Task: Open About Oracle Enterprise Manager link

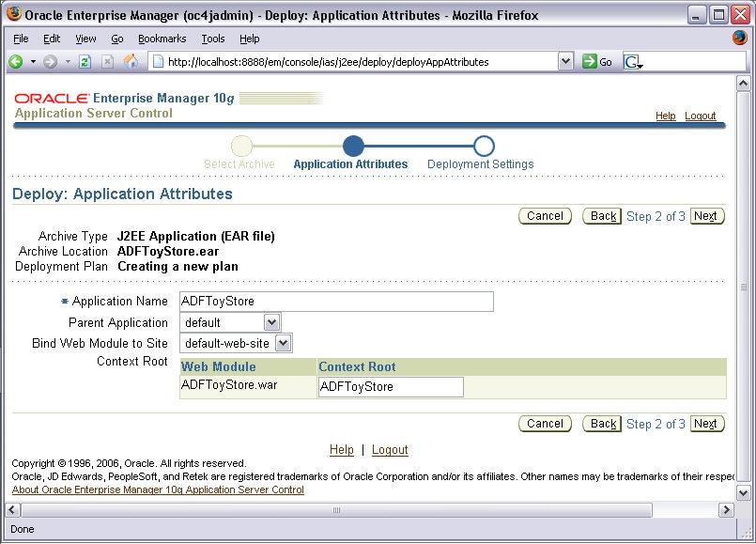Action: (158, 490)
